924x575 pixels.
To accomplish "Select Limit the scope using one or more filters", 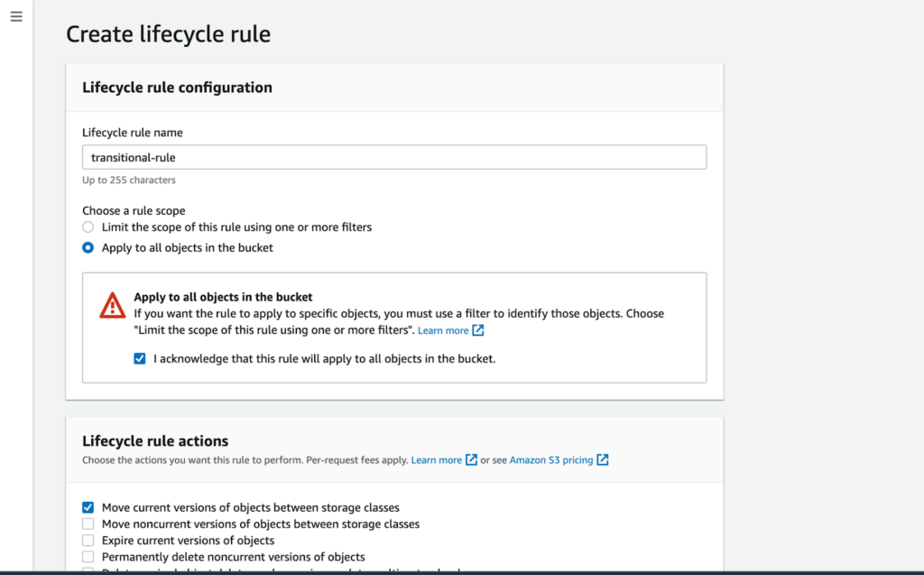I will 88,227.
